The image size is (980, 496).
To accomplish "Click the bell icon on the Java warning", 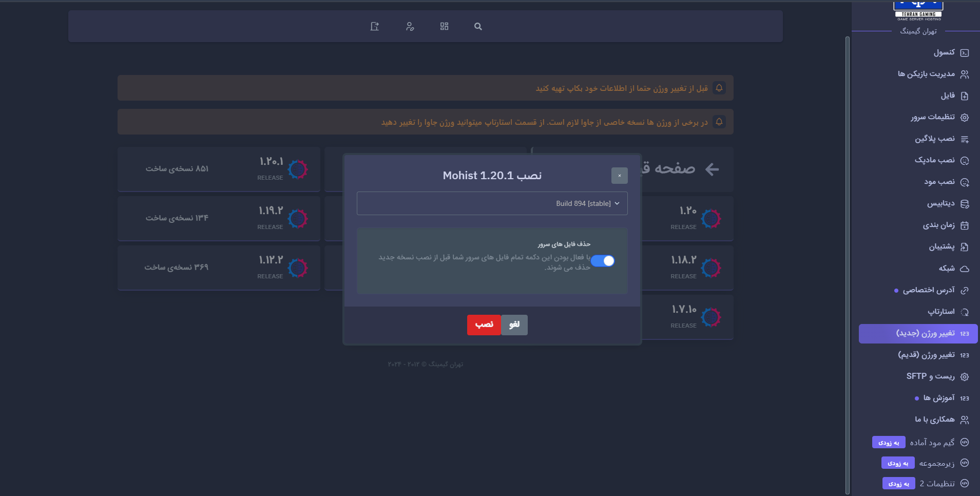I will [719, 122].
